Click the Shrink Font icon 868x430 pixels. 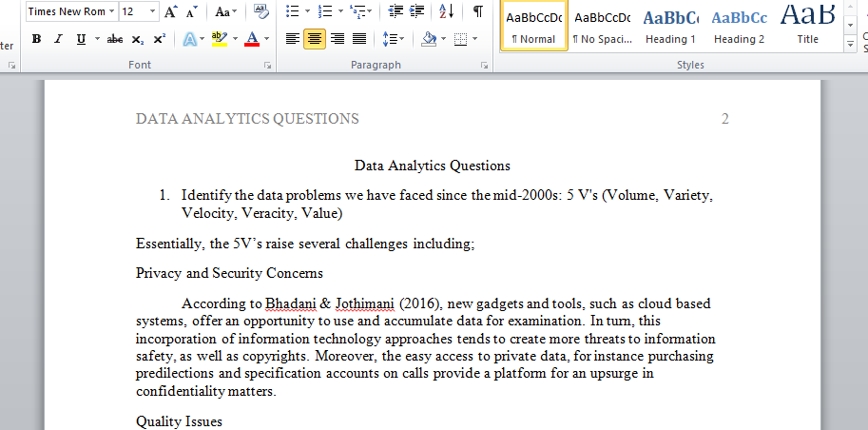[191, 11]
